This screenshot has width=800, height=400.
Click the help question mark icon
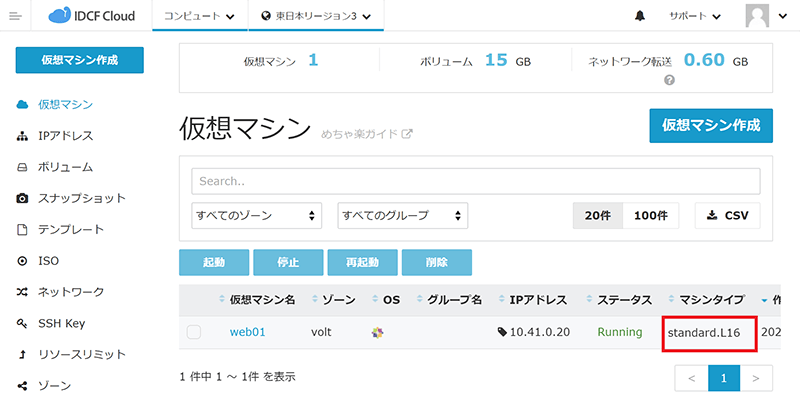point(669,80)
